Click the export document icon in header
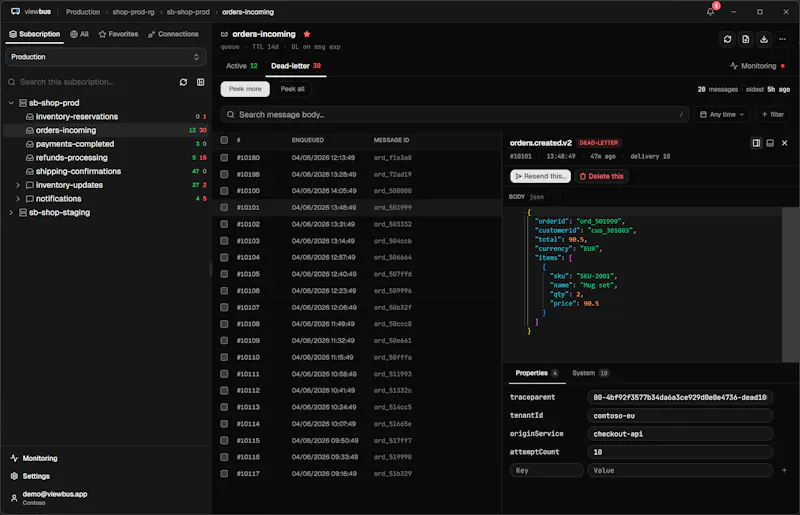Image resolution: width=800 pixels, height=515 pixels. 746,39
